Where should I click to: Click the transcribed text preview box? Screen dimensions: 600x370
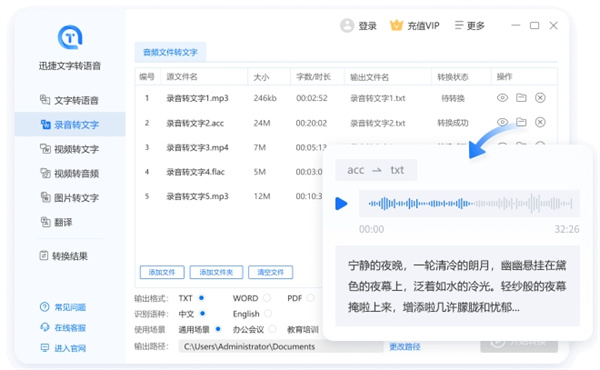[x=458, y=286]
